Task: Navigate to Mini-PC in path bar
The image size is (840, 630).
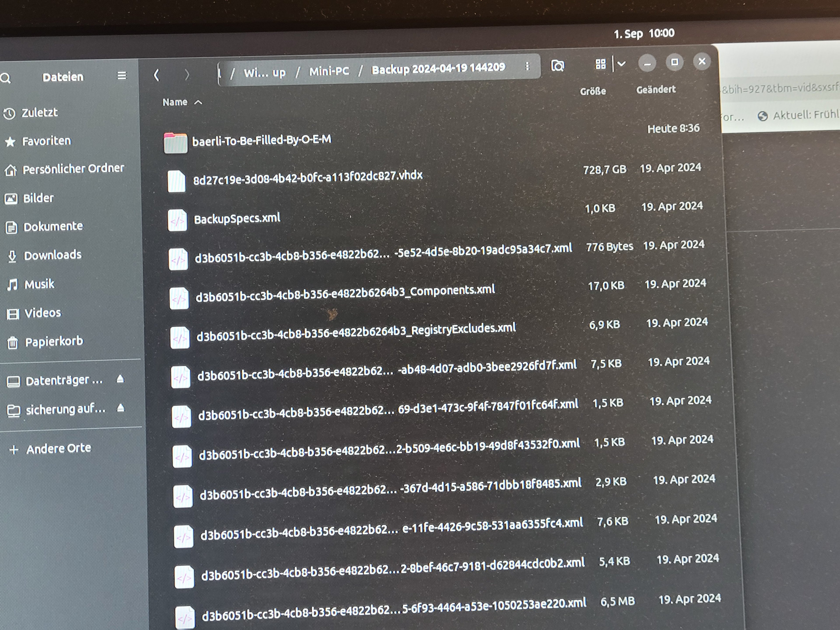Action: (x=329, y=71)
